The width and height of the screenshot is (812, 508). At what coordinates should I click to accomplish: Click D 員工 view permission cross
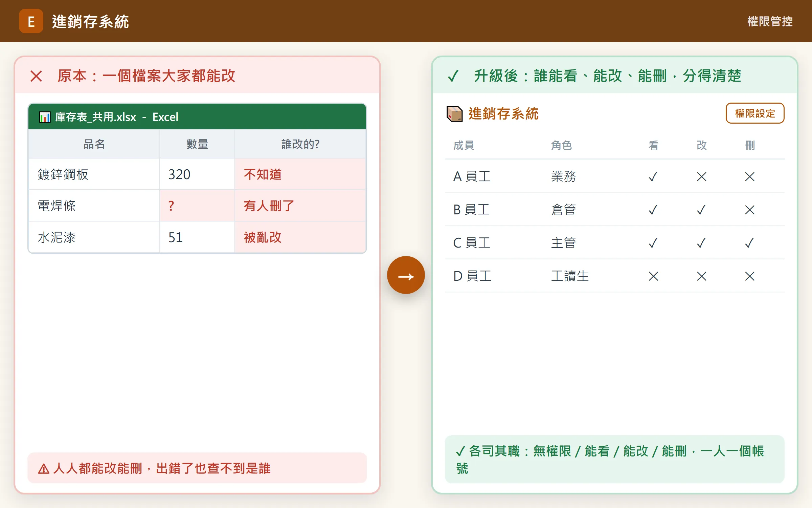coord(653,276)
